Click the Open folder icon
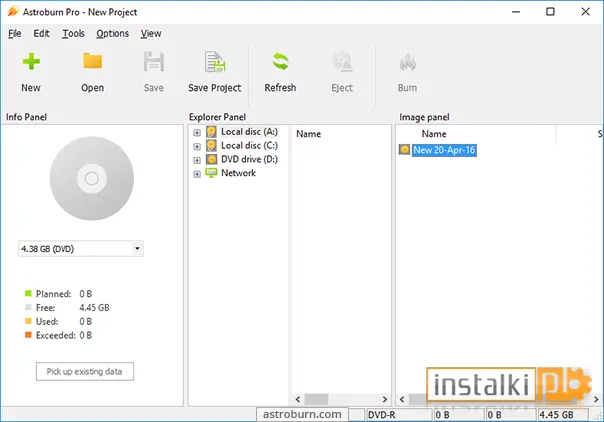This screenshot has width=604, height=422. pyautogui.click(x=92, y=61)
